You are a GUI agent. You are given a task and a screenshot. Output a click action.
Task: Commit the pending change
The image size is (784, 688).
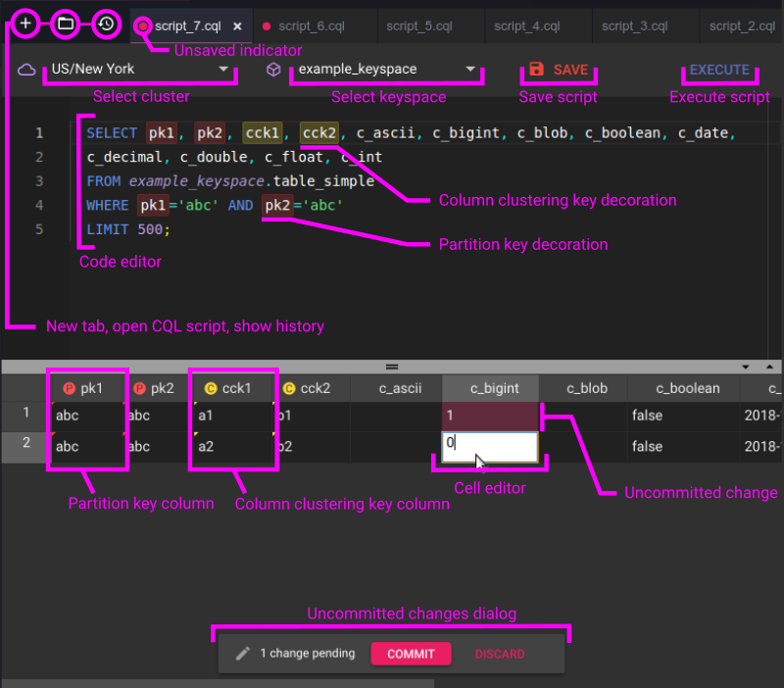click(411, 654)
